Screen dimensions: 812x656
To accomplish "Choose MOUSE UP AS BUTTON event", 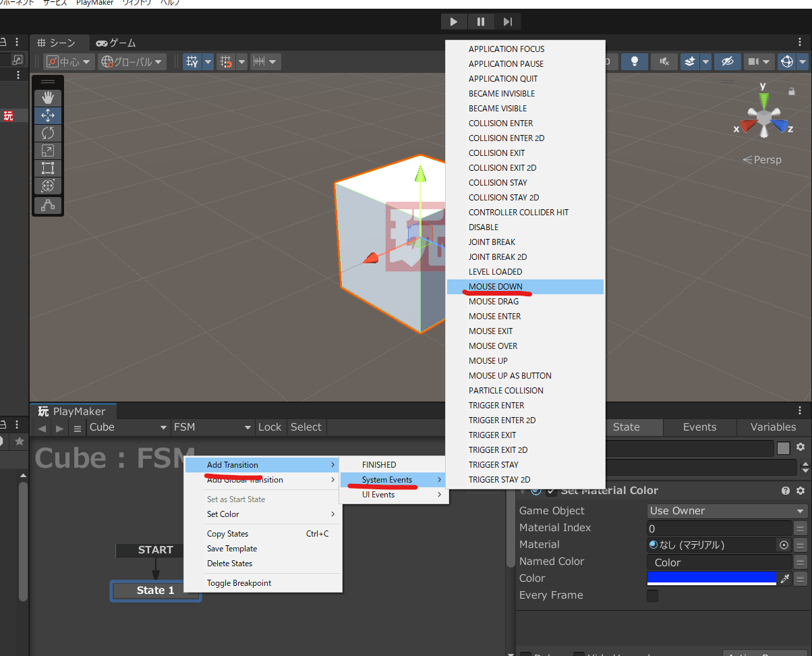I will 525,376.
